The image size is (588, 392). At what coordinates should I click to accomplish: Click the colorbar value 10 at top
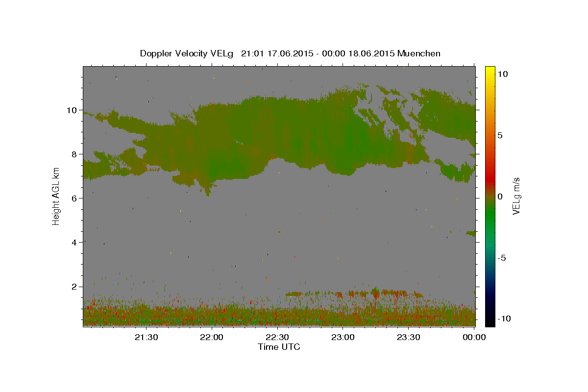tap(503, 73)
